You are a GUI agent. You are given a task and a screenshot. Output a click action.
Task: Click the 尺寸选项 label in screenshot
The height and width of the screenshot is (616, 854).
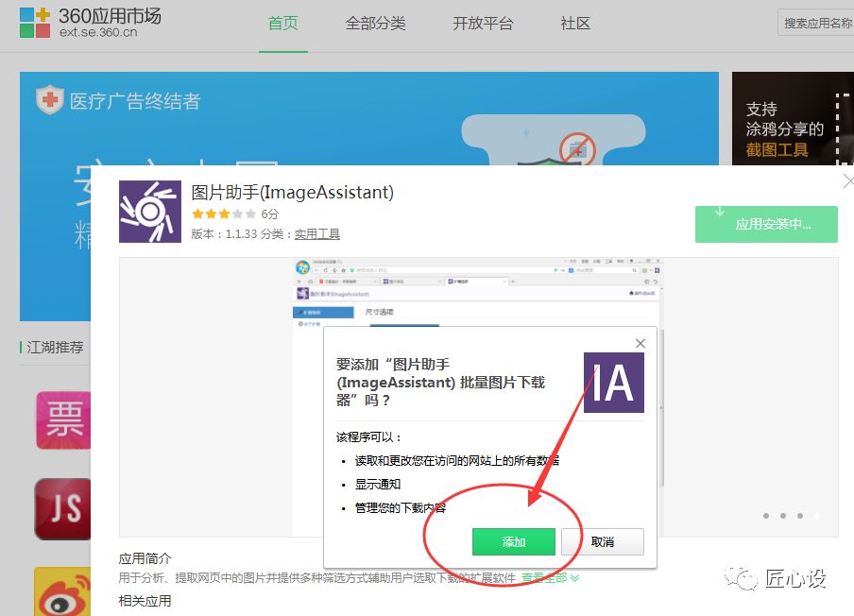(379, 312)
